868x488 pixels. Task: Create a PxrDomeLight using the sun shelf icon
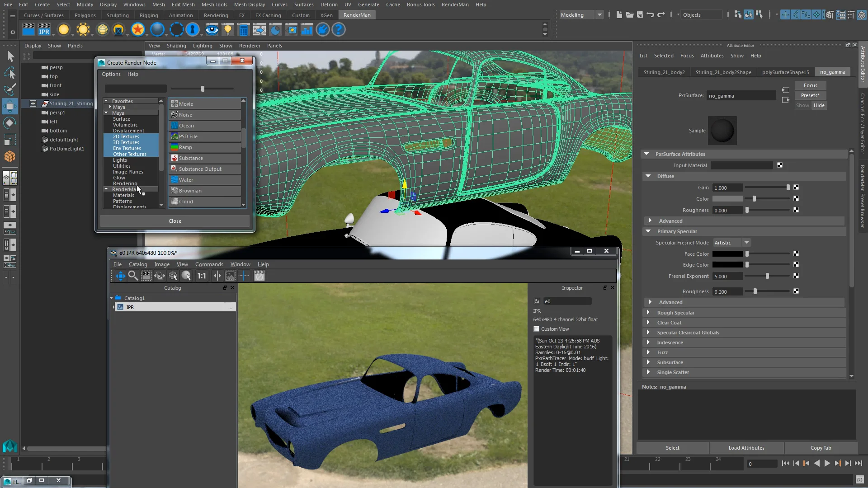click(84, 29)
